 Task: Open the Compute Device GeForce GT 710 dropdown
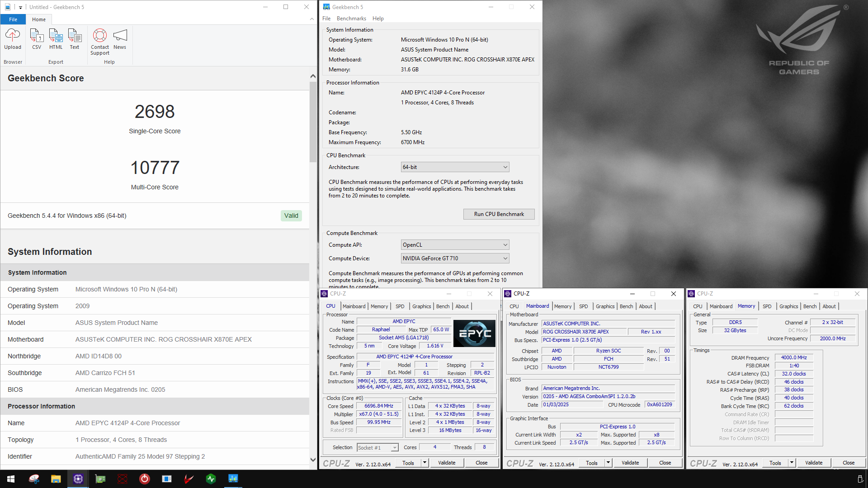455,258
